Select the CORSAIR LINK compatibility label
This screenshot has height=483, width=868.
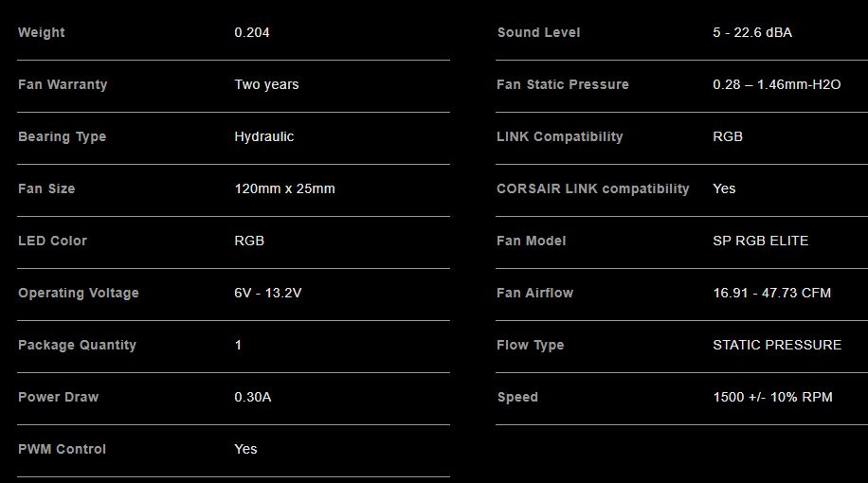(x=593, y=188)
